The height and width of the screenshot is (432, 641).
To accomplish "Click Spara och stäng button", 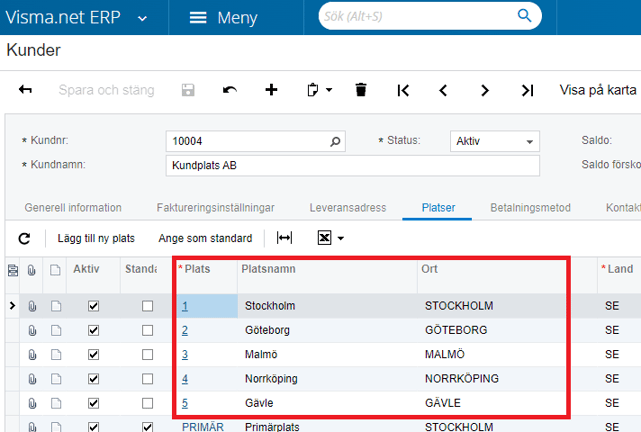I will [106, 90].
